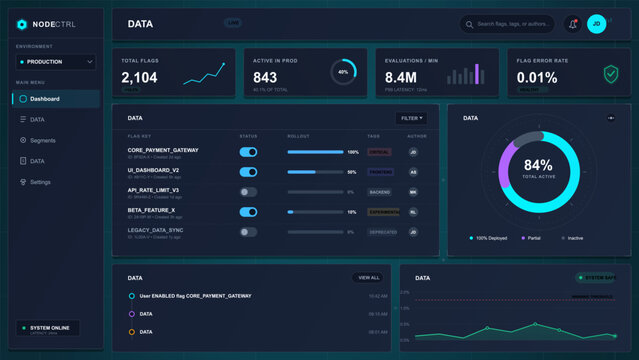The width and height of the screenshot is (639, 360).
Task: Click the 100% Deployed legend dot
Action: (x=471, y=238)
